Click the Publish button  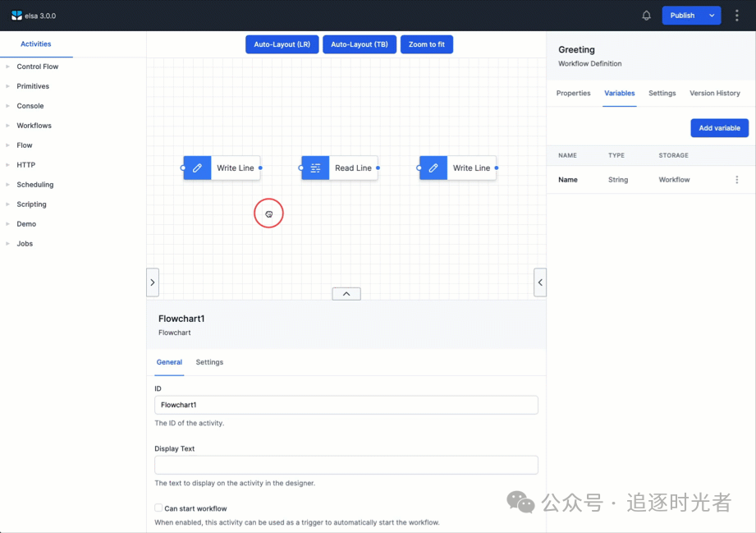coord(682,16)
